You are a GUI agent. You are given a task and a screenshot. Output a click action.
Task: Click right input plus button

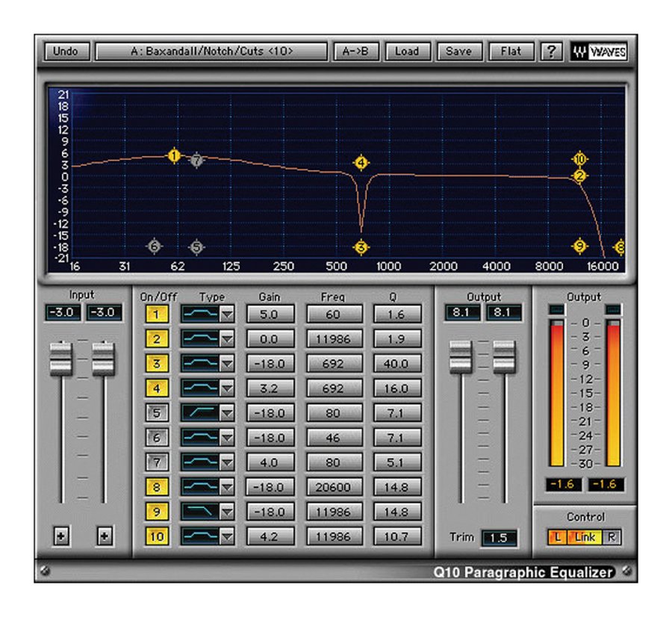105,536
